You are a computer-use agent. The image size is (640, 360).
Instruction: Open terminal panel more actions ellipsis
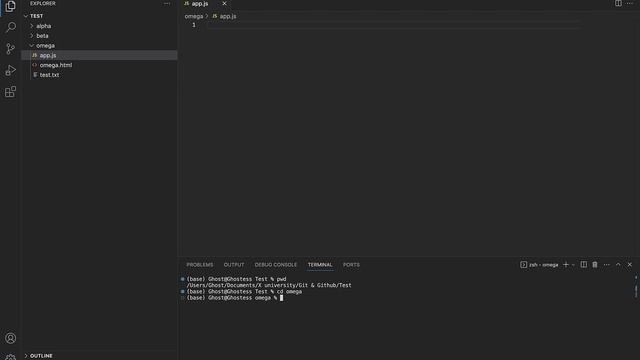(x=607, y=265)
